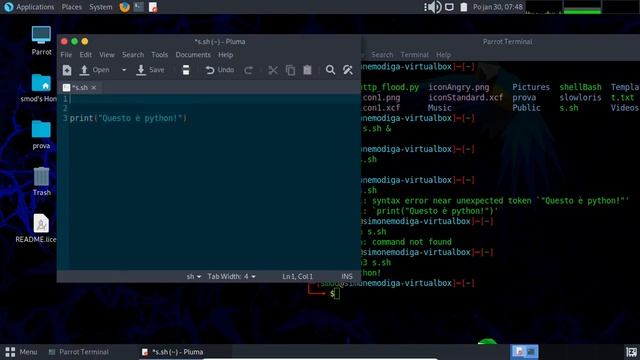Screen dimensions: 640x360
Task: Paste with the clipboard icon
Action: click(x=307, y=70)
